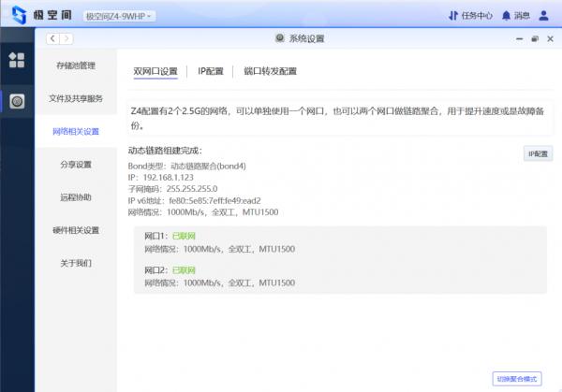Switch to the 双网口设置 tab
The width and height of the screenshot is (562, 392).
tap(155, 71)
